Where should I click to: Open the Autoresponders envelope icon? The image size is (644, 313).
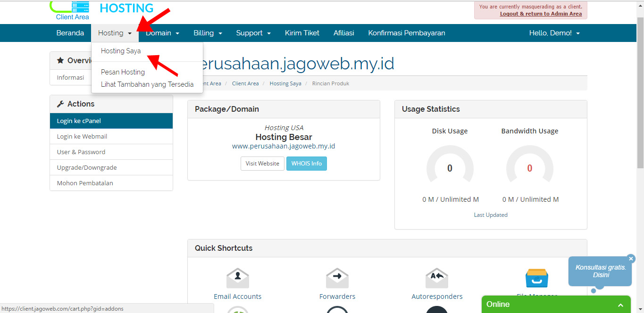(437, 277)
